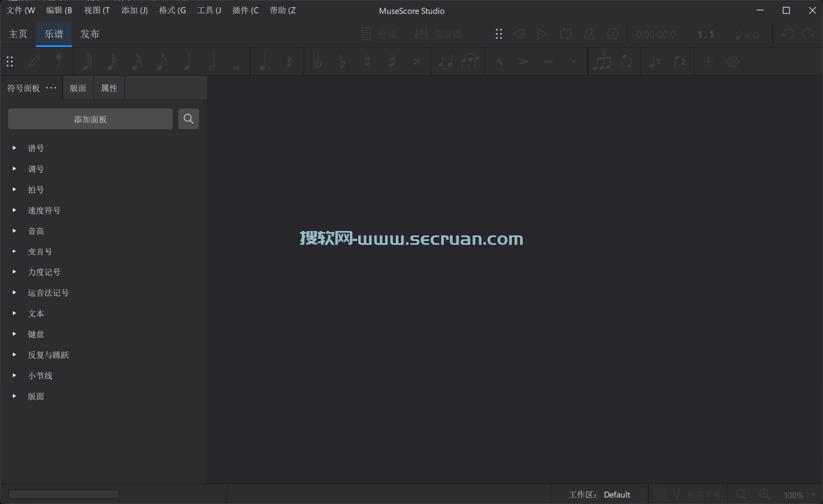
Task: Open the 插件 menu
Action: coord(245,11)
